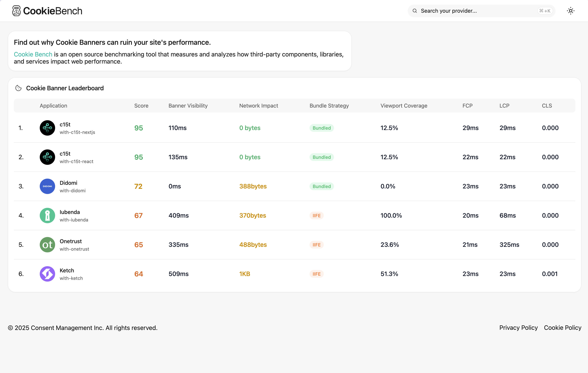This screenshot has width=588, height=373.
Task: Open the Ketch application name
Action: tap(67, 270)
